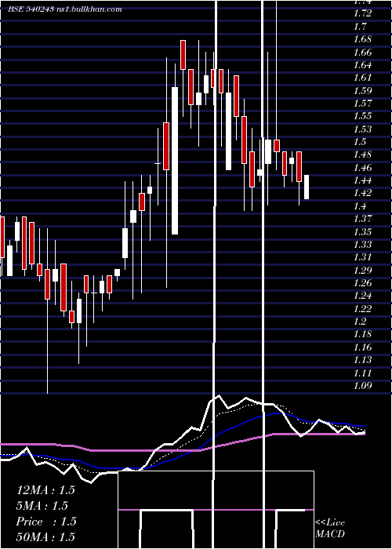
Task: Select the 1.7 price axis label
Action: pos(360,26)
